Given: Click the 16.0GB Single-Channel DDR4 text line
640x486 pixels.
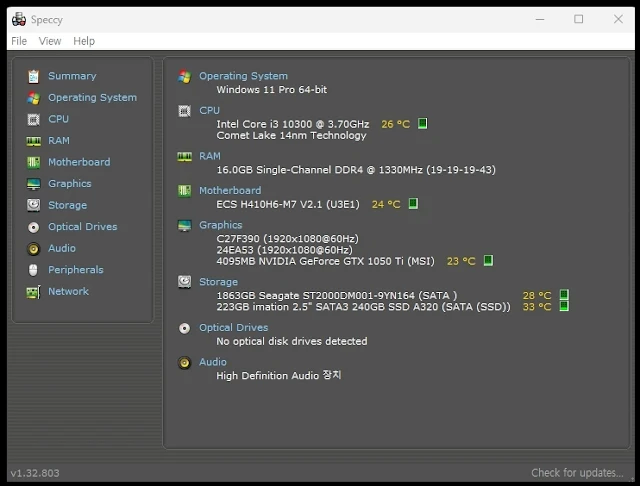Looking at the screenshot, I should [356, 170].
